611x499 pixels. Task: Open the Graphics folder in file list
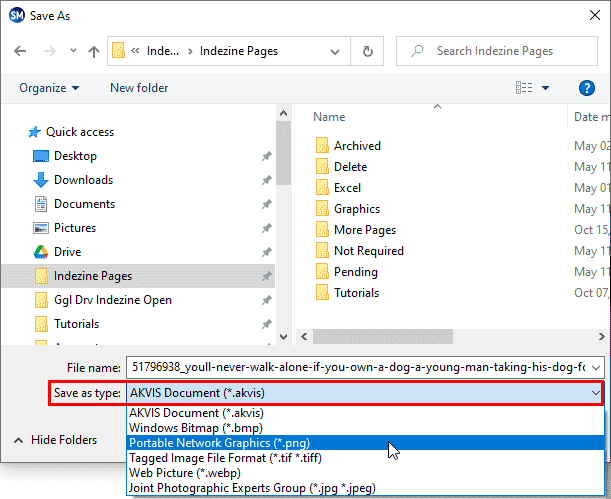click(x=356, y=209)
